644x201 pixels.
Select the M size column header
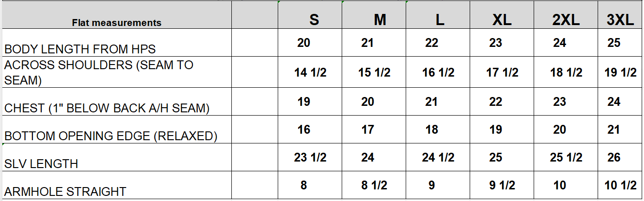tap(380, 19)
